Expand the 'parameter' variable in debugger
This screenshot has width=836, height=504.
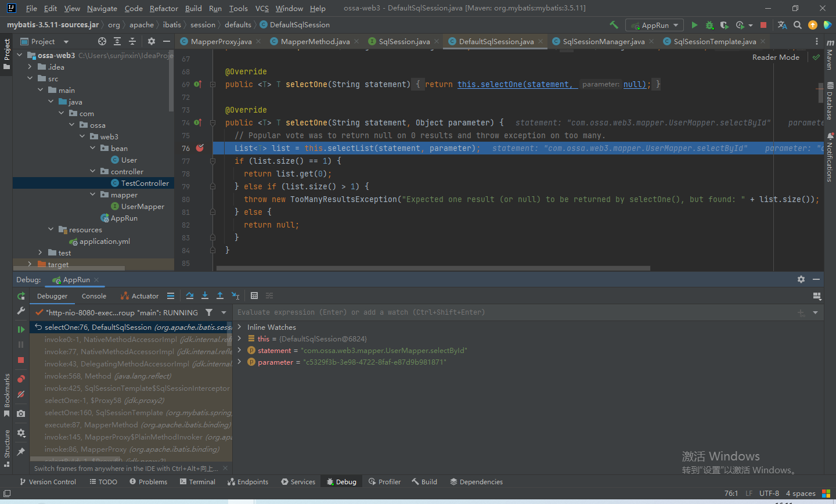point(239,362)
